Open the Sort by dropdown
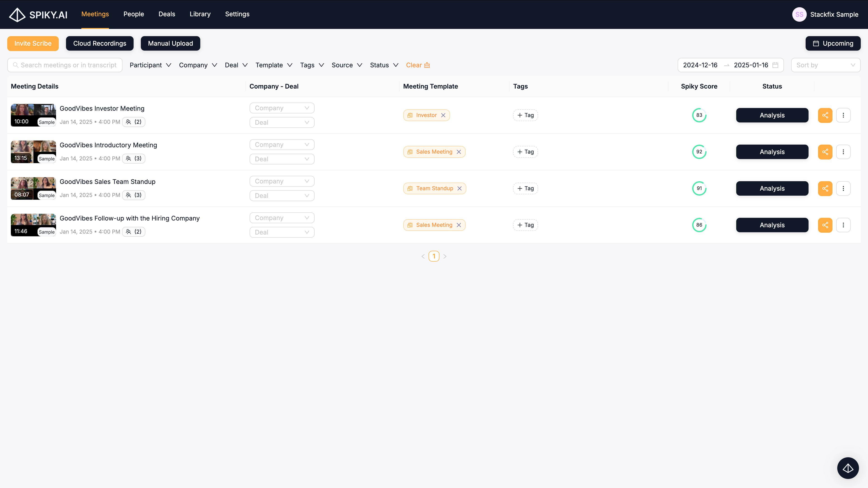Image resolution: width=868 pixels, height=488 pixels. (x=825, y=65)
